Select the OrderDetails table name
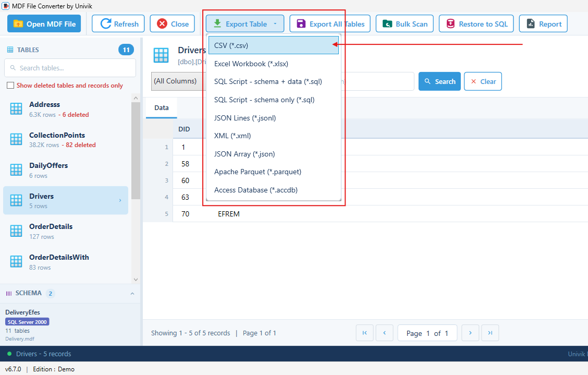The image size is (588, 375). click(x=51, y=226)
